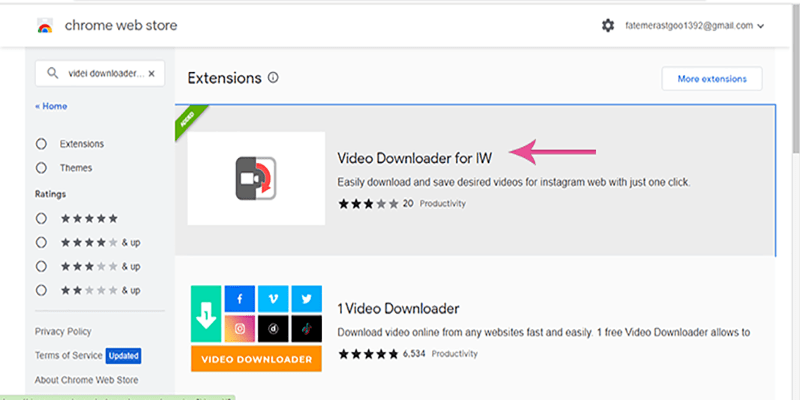Open the Terms of Service link

click(x=69, y=355)
